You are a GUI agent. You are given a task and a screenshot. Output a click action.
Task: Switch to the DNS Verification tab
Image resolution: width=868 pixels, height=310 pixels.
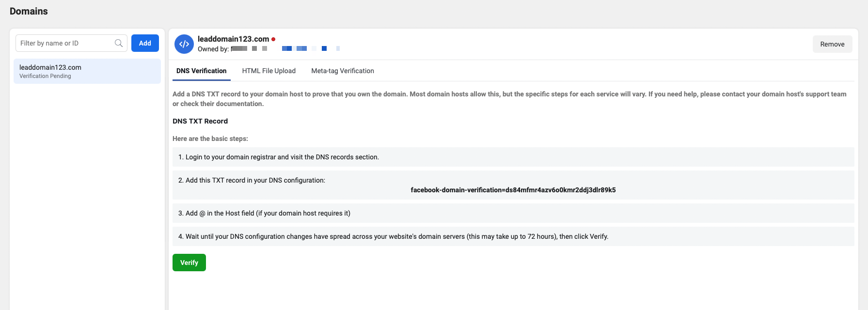point(201,71)
